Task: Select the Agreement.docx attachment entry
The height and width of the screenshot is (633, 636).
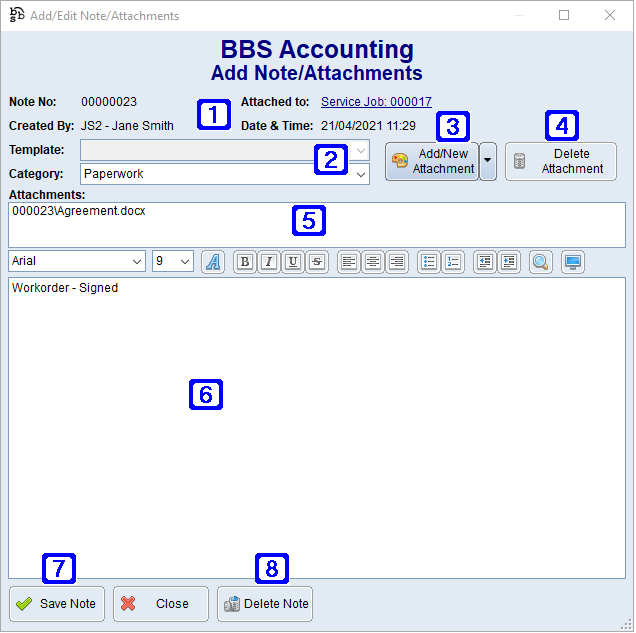Action: 79,212
